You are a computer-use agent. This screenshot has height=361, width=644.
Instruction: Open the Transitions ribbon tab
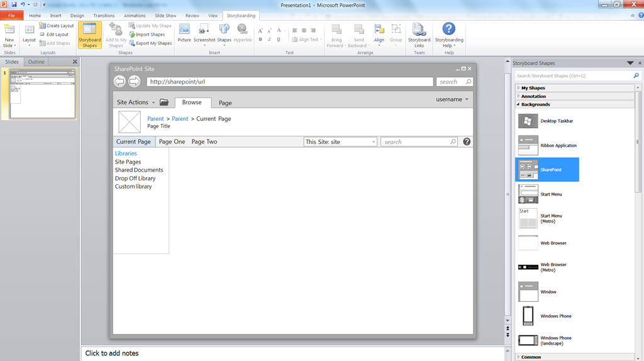(104, 16)
